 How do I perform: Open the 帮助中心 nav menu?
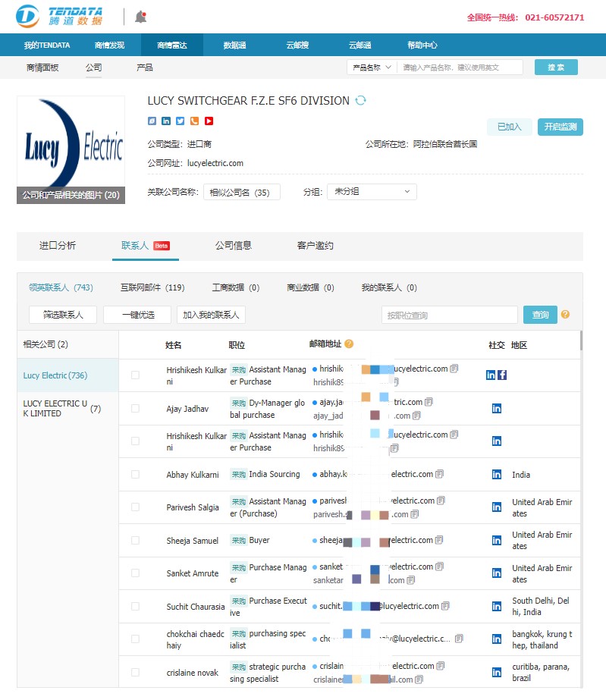pyautogui.click(x=422, y=45)
